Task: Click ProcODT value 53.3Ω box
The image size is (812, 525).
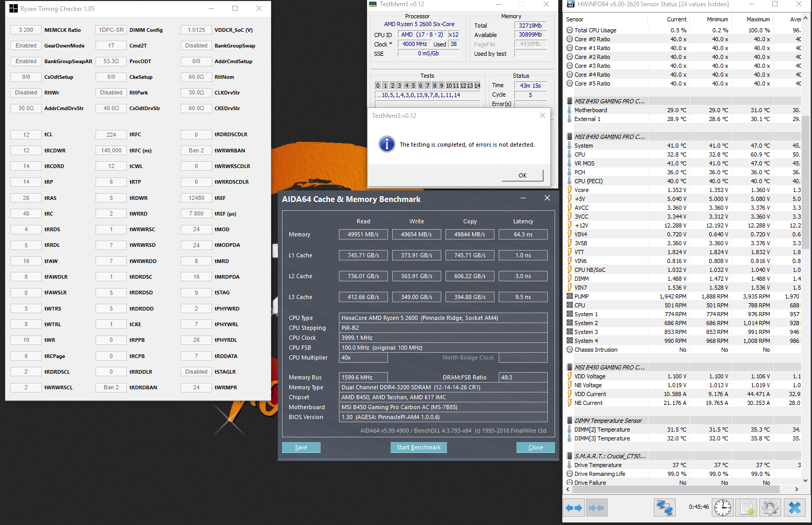Action: click(111, 61)
